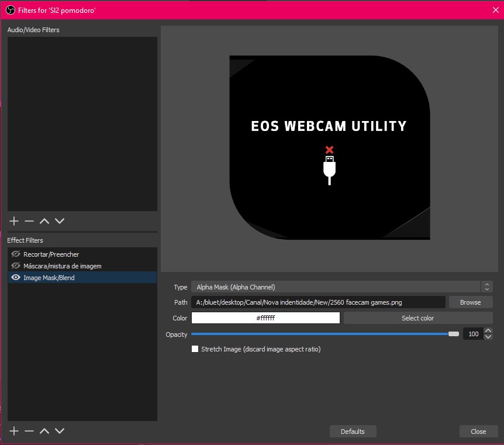Remove selected effect filter with minus icon
This screenshot has height=445, width=504.
coord(29,431)
